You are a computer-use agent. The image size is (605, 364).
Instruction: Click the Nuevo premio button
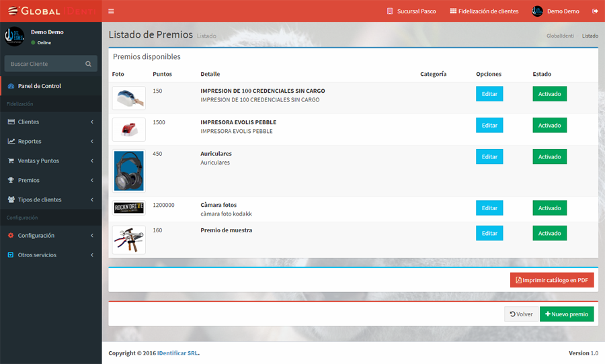point(566,314)
